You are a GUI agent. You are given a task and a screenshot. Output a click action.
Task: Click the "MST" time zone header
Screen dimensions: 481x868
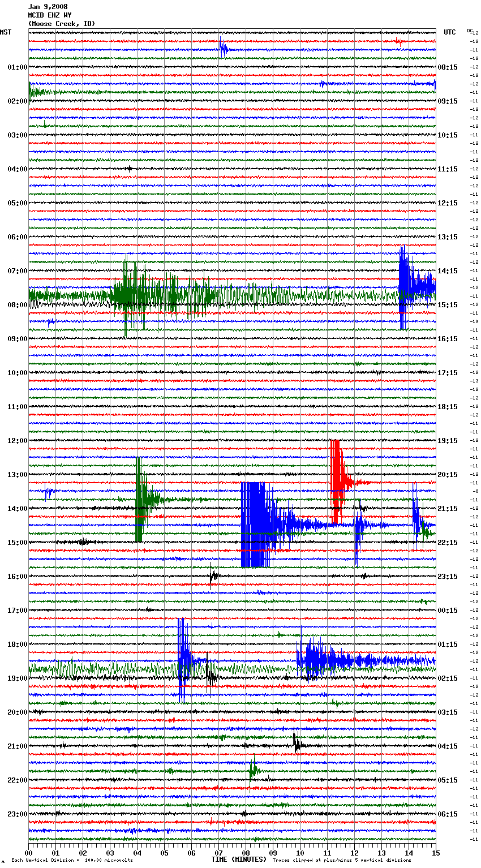6,32
